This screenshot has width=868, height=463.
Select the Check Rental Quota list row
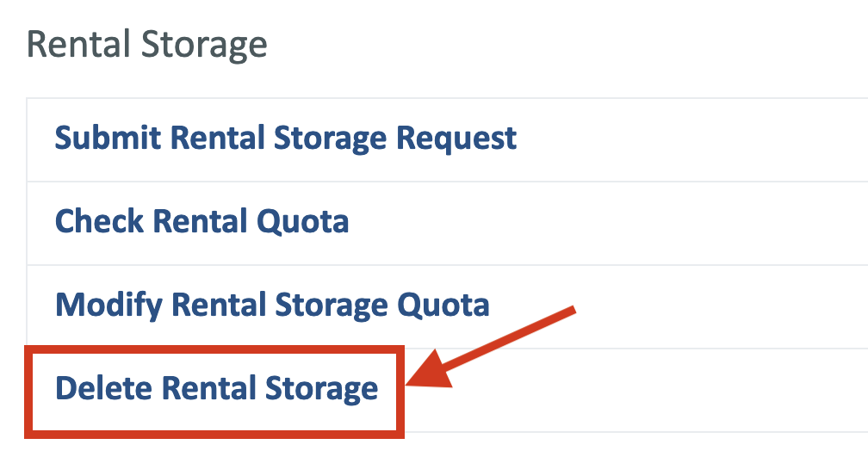447,224
